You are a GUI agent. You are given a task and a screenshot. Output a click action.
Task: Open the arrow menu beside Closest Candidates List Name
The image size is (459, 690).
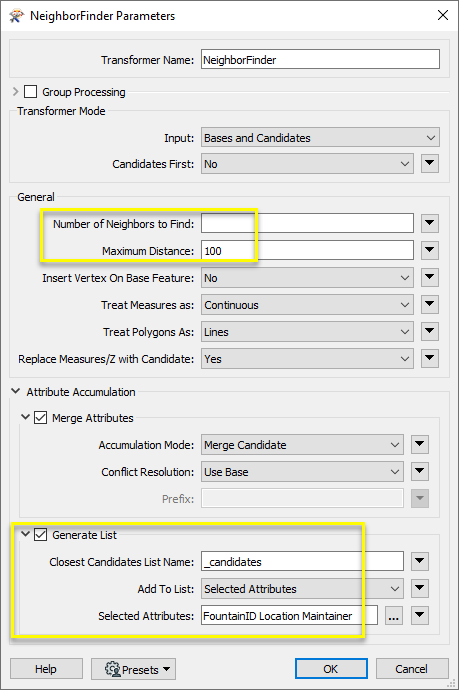[420, 562]
